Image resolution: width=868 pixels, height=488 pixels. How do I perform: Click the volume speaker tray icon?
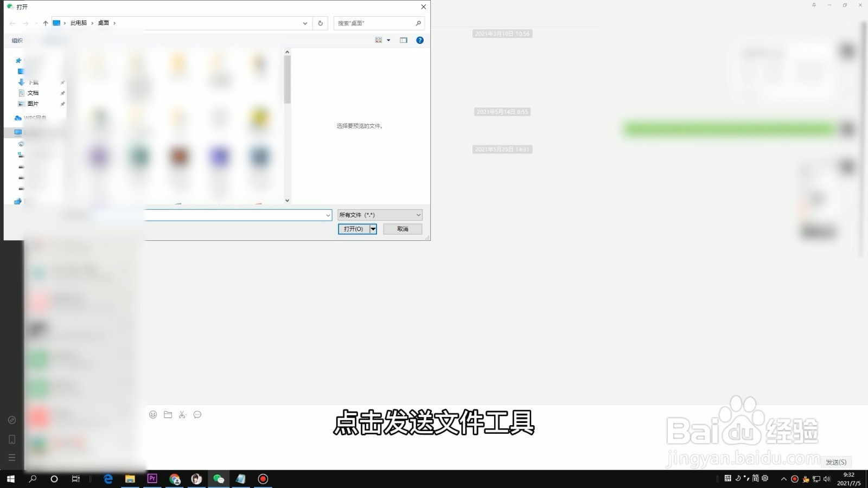pos(827,479)
